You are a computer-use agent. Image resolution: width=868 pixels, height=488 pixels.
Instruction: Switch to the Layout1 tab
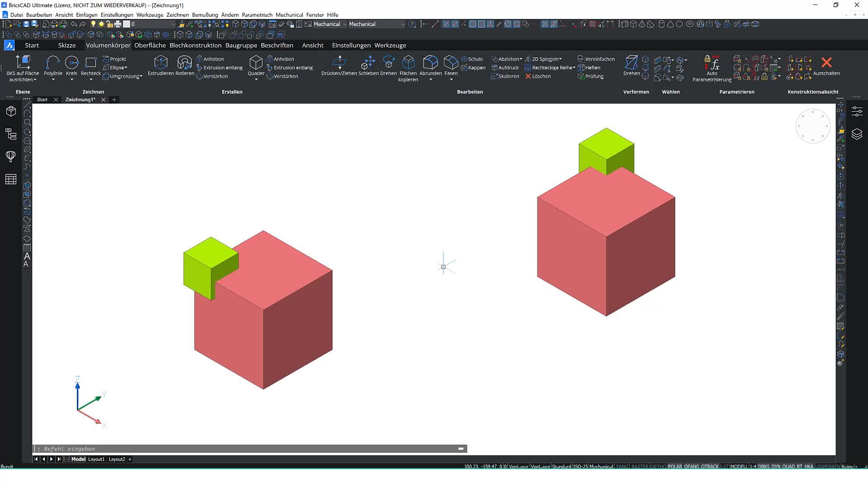(96, 459)
